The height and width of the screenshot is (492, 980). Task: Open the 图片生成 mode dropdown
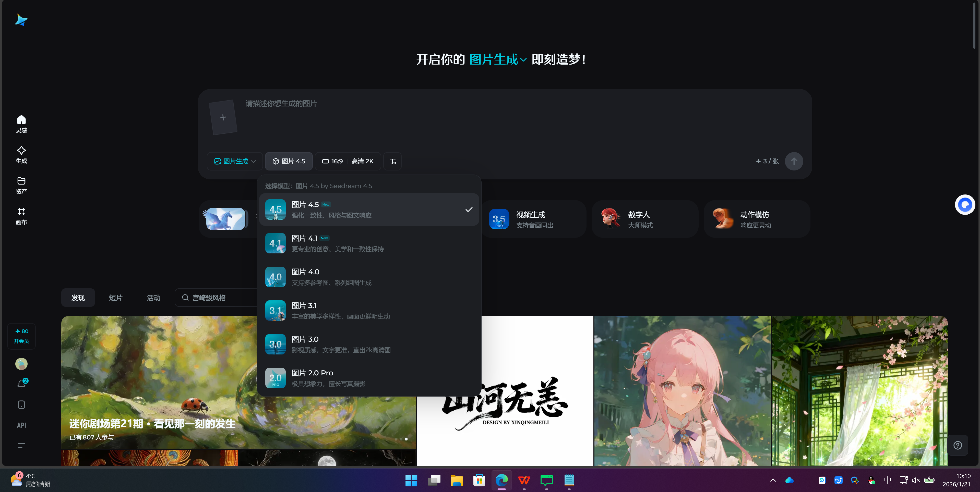[x=234, y=161]
